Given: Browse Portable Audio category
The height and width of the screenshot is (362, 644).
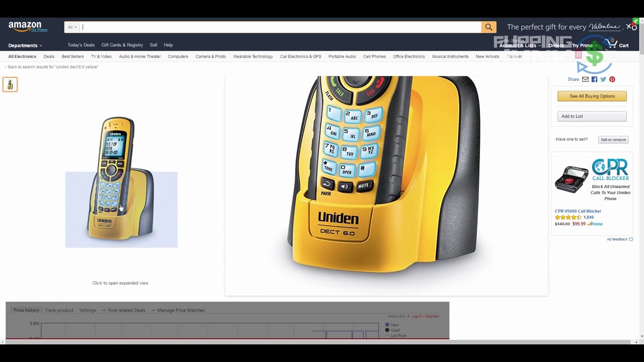Looking at the screenshot, I should point(342,56).
